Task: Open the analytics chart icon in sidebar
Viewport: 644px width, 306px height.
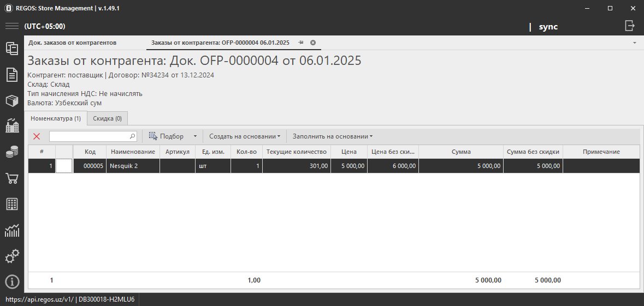Action: (x=12, y=231)
